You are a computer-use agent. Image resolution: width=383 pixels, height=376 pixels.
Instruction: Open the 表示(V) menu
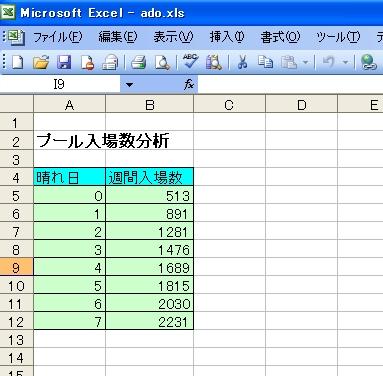tap(173, 37)
